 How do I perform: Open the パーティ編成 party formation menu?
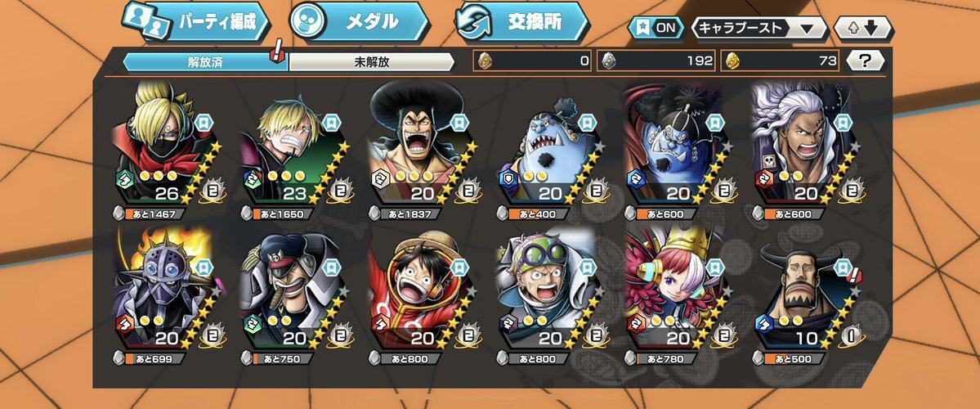pyautogui.click(x=195, y=21)
